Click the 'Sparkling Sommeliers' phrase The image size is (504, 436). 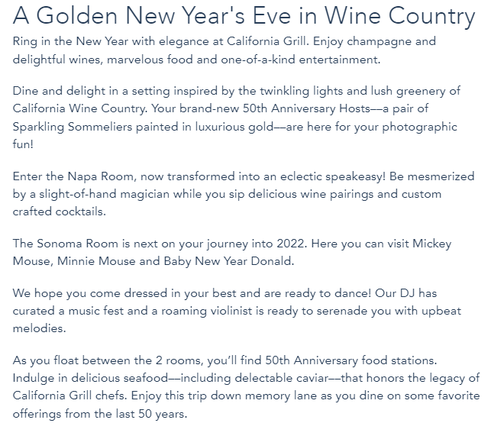(73, 128)
